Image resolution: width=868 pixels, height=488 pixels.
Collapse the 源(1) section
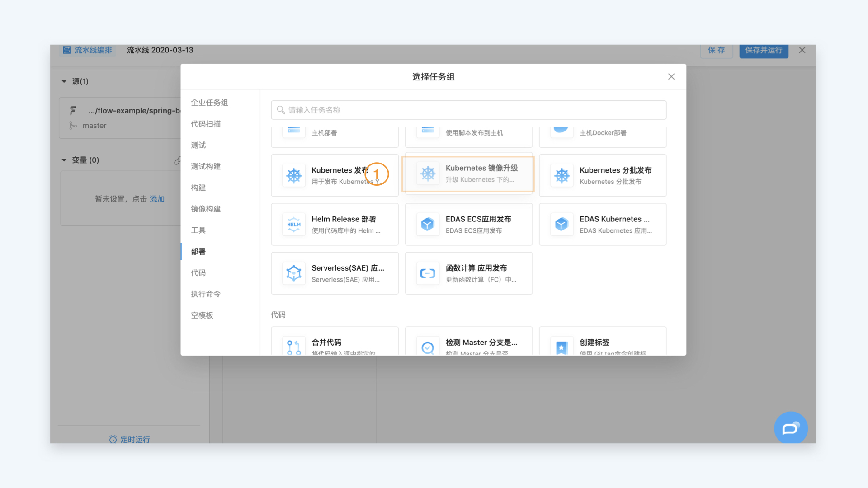pyautogui.click(x=64, y=81)
